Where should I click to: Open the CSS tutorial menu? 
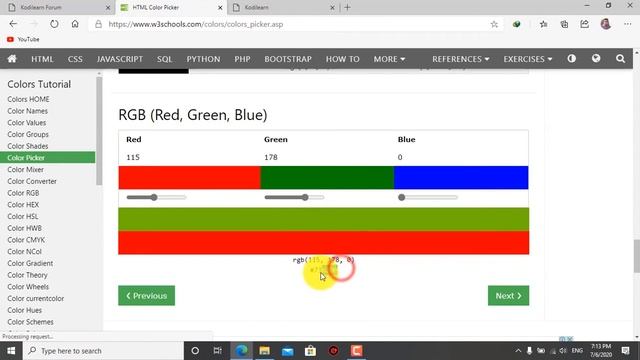point(75,59)
